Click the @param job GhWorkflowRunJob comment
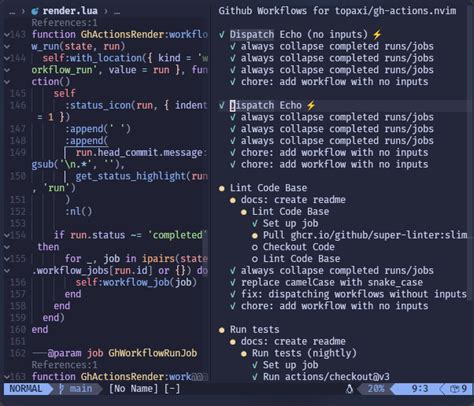This screenshot has width=474, height=406. [114, 353]
